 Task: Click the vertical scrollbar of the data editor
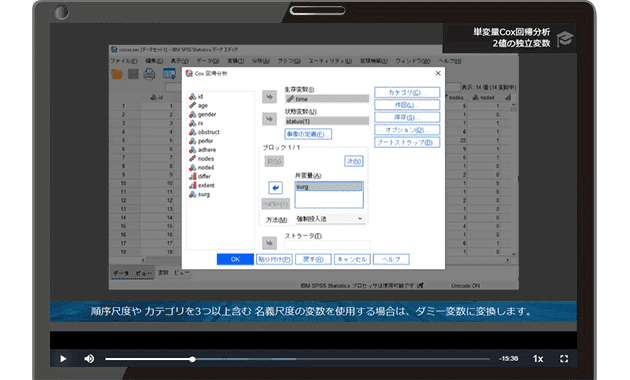pos(513,179)
